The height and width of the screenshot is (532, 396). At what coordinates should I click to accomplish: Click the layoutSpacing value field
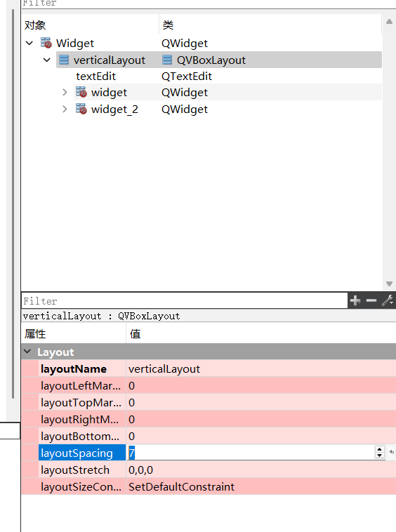[251, 453]
